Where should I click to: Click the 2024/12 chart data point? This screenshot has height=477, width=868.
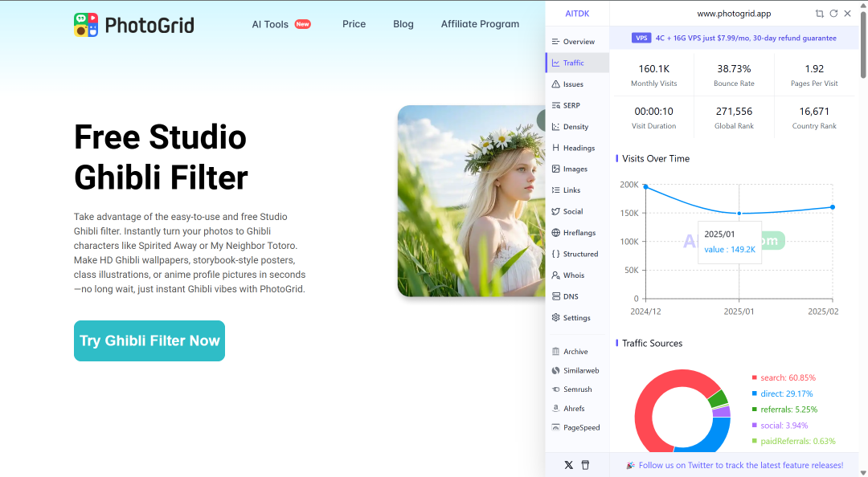coord(645,186)
